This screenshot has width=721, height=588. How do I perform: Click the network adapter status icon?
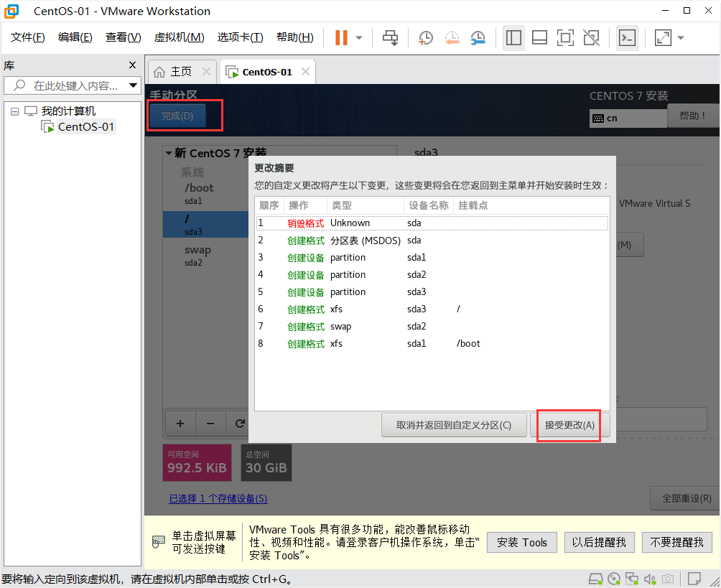[633, 579]
